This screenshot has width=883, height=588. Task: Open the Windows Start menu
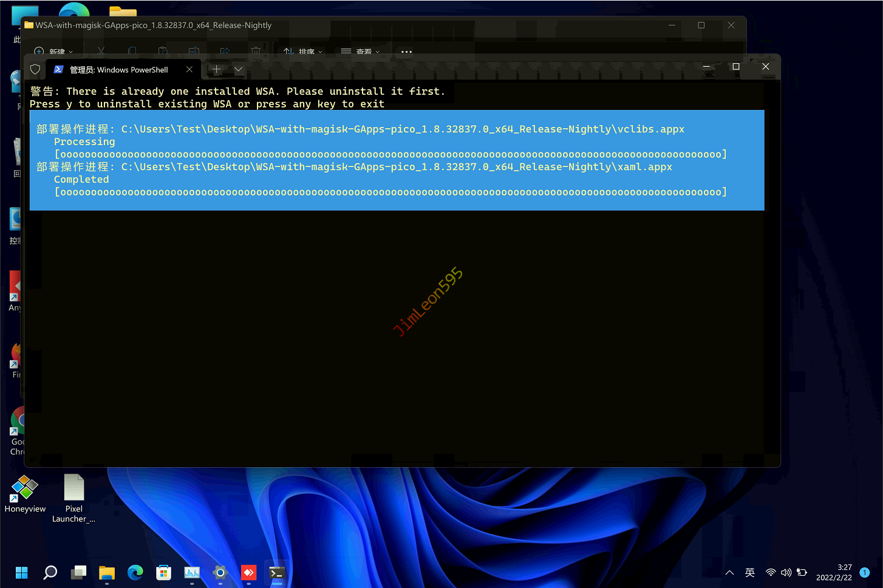(x=22, y=572)
